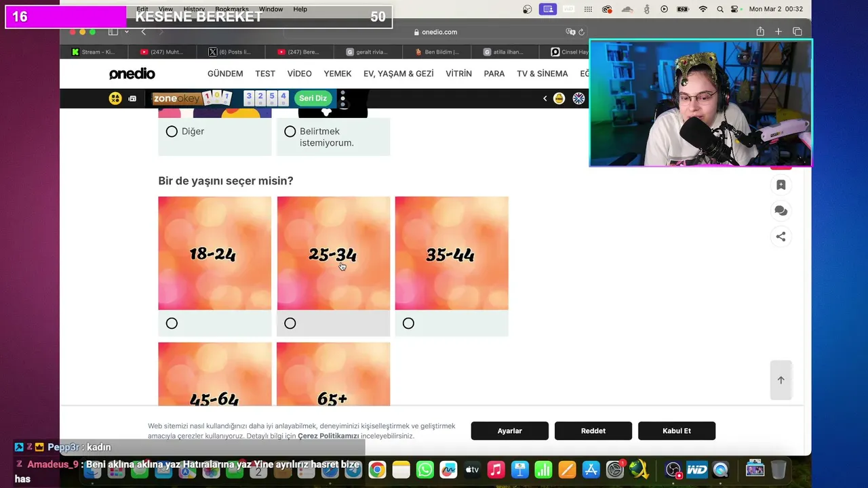Open Control Center in menu bar
Image resolution: width=868 pixels, height=488 pixels.
coord(734,9)
